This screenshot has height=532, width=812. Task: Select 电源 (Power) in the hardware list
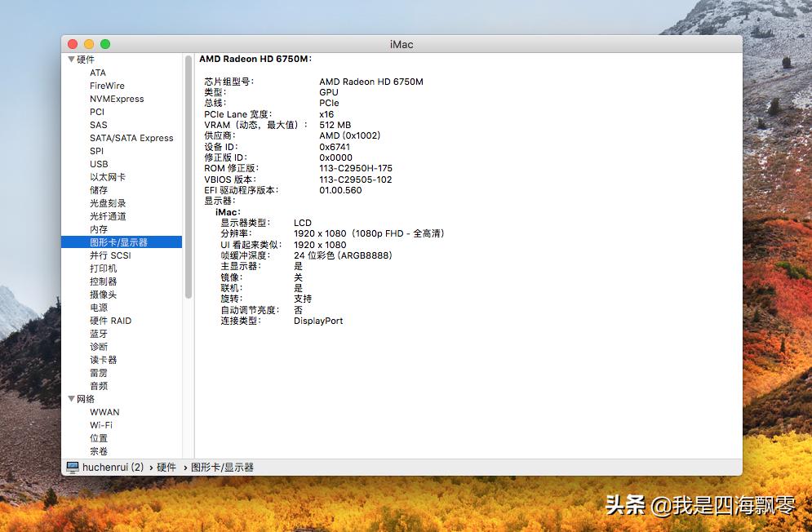99,308
